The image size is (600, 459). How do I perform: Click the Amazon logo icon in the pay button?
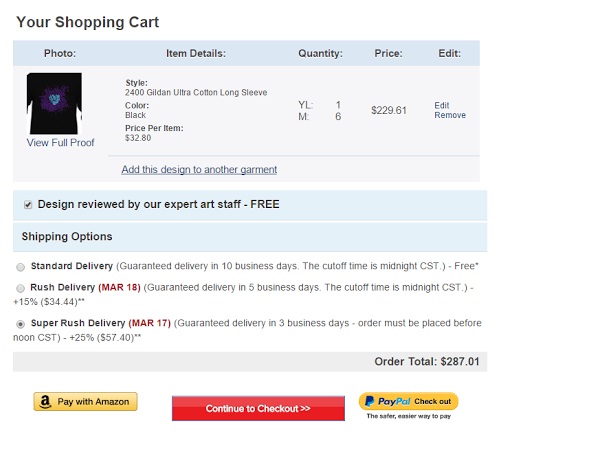pos(45,402)
